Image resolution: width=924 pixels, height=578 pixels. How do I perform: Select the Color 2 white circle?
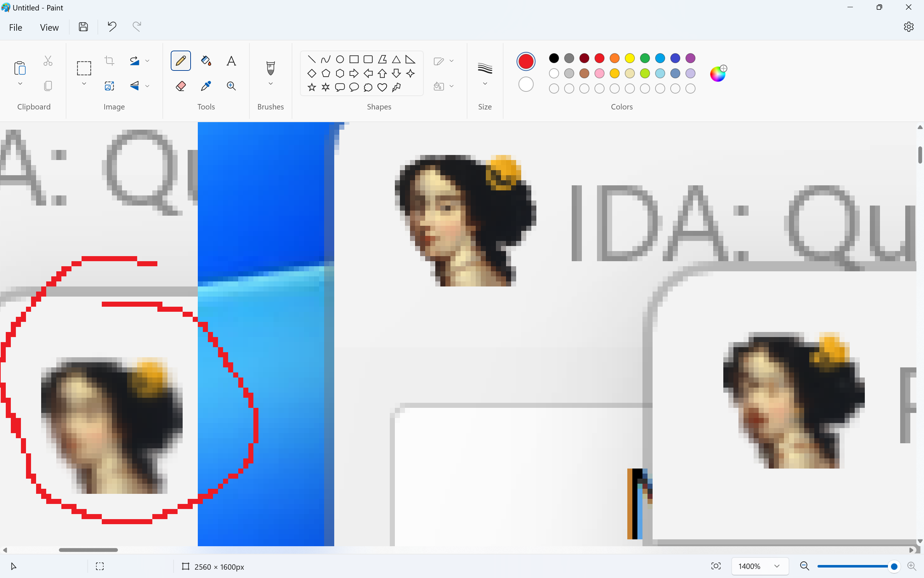pos(526,85)
